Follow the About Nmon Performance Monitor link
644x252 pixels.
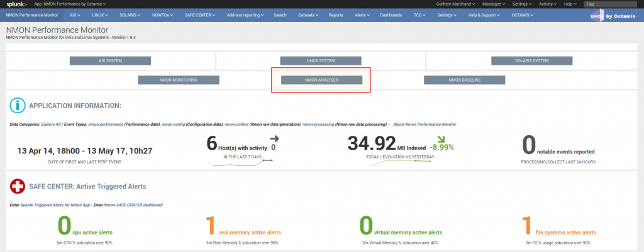[x=425, y=124]
